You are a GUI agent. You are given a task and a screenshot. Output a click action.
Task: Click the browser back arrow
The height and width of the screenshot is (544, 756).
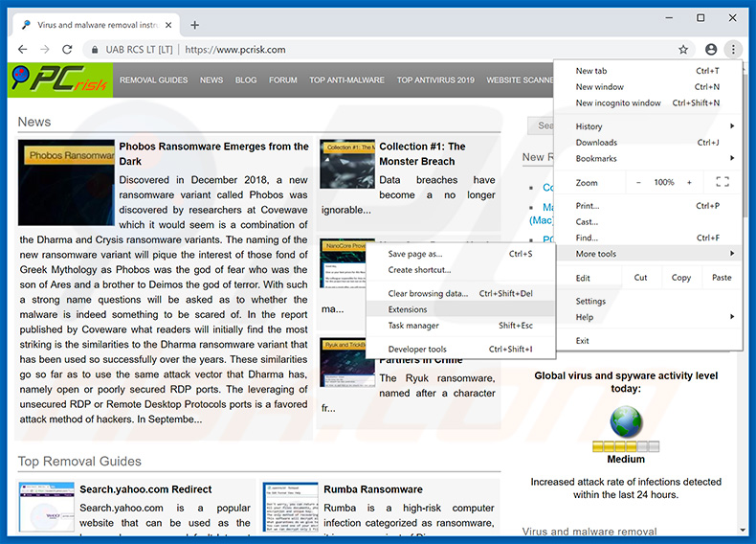click(22, 49)
